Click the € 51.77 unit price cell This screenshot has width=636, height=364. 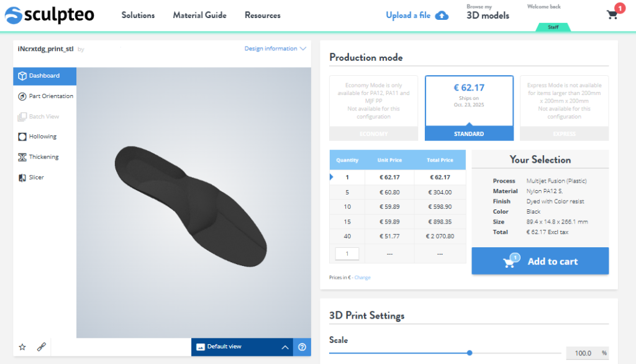[389, 236]
